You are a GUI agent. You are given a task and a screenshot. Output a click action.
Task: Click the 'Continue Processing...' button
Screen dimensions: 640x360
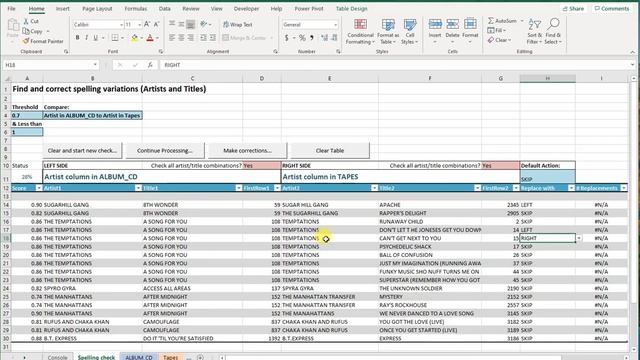[x=165, y=151]
